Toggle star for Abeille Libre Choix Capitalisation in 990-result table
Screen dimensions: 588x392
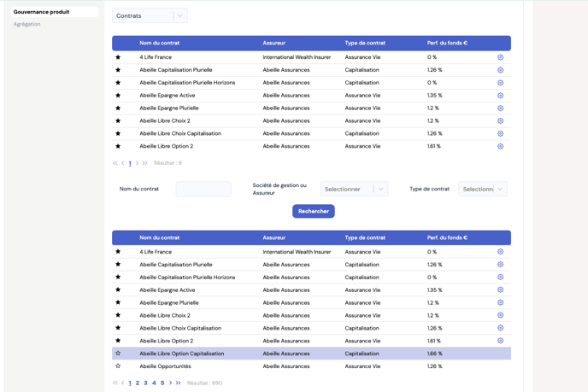[118, 328]
